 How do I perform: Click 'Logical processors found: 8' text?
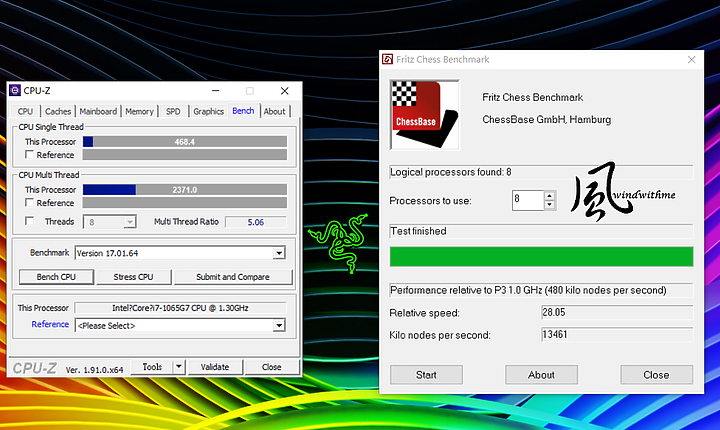click(450, 172)
